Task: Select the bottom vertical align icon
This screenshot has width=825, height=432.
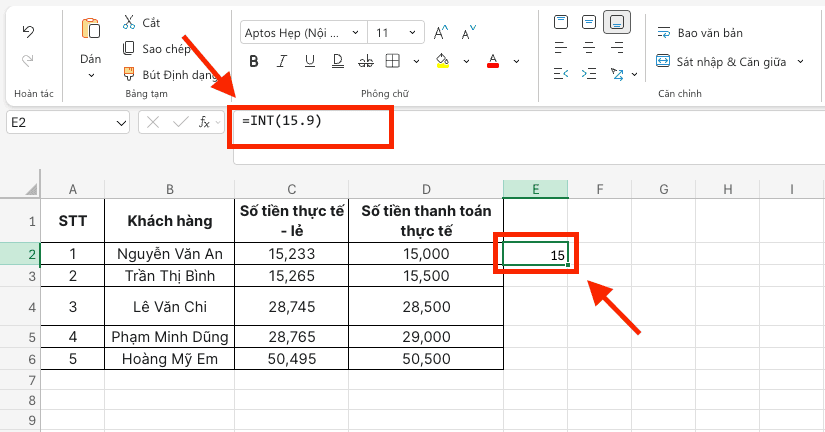Action: click(617, 22)
